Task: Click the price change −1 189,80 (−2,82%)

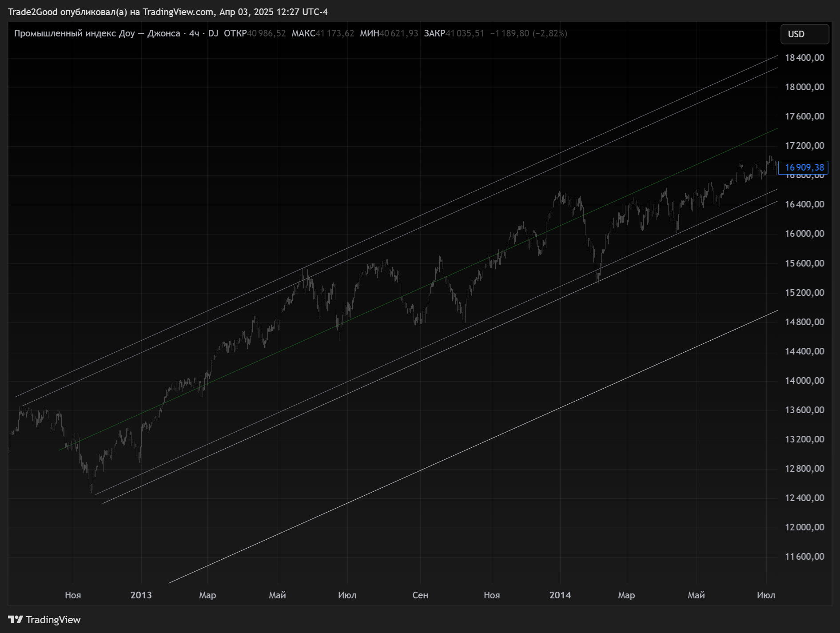Action: tap(529, 34)
